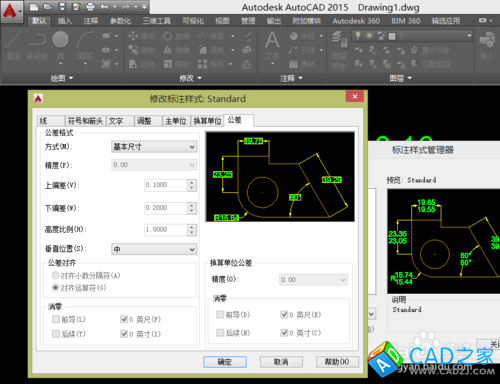This screenshot has width=500, height=384.
Task: Switch to the 主单位 tab
Action: point(176,121)
